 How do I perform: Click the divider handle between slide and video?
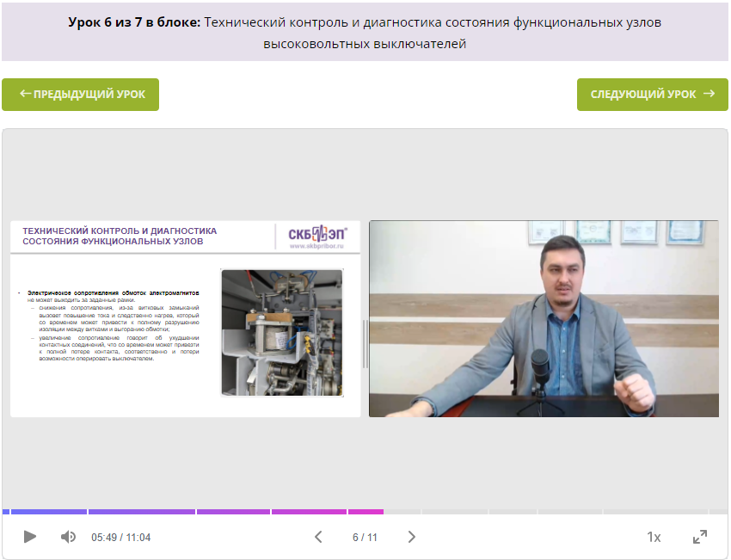click(365, 344)
